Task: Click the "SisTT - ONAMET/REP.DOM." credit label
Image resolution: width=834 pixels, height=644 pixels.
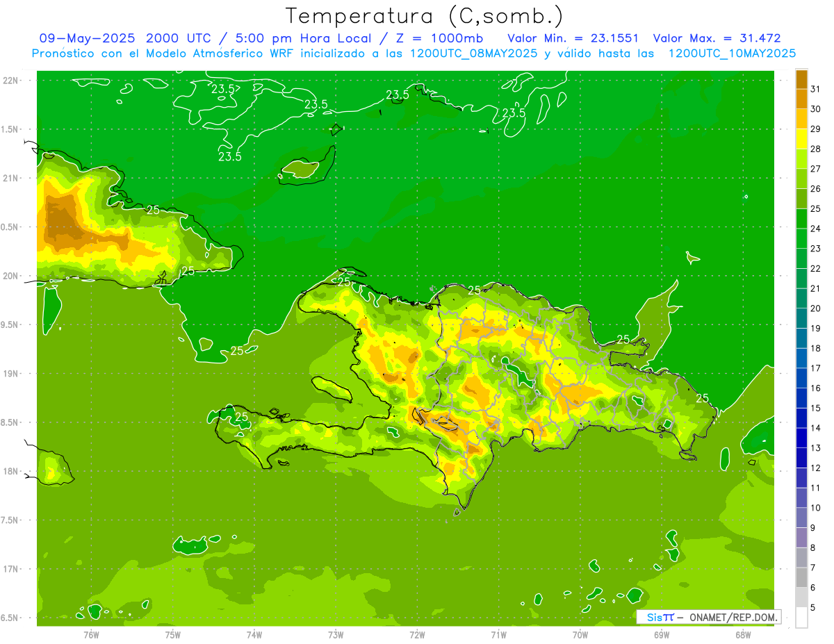Action: click(x=708, y=617)
